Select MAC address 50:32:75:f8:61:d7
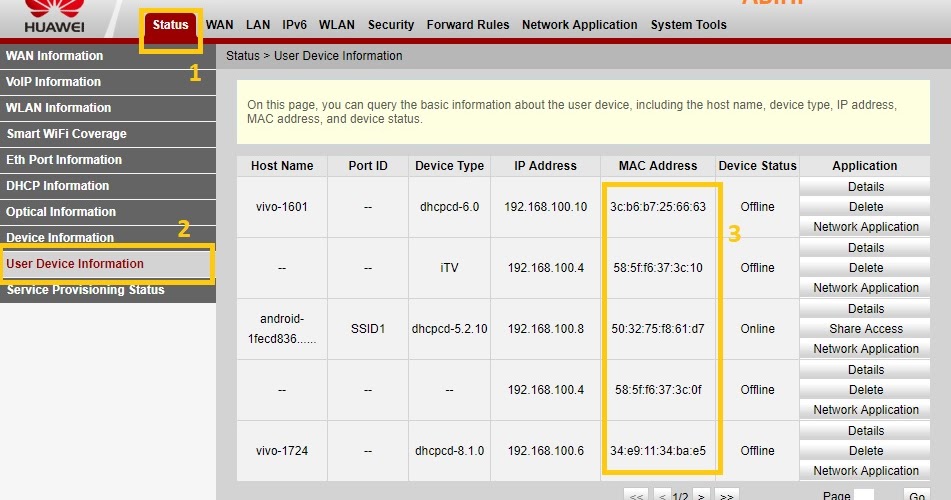 click(x=657, y=329)
